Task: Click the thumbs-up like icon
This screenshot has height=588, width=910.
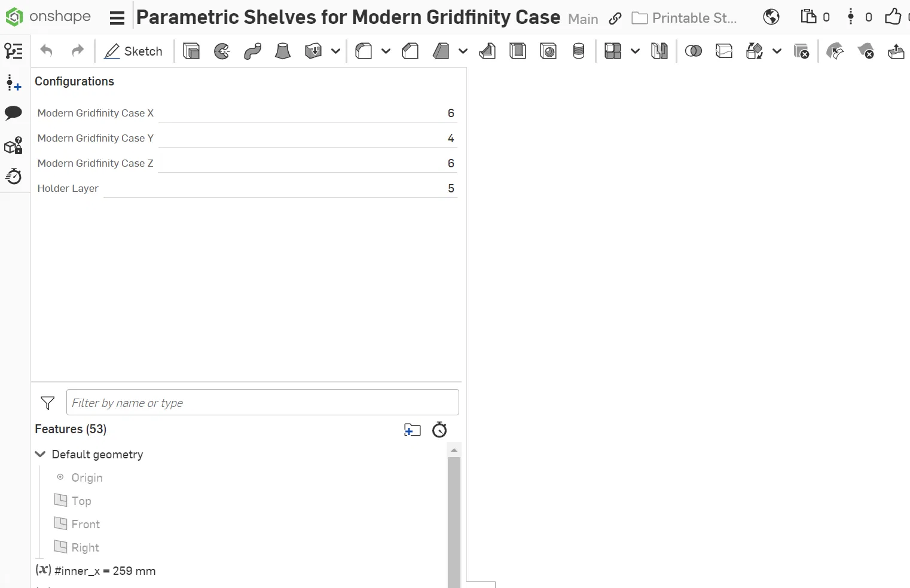Action: (x=893, y=17)
